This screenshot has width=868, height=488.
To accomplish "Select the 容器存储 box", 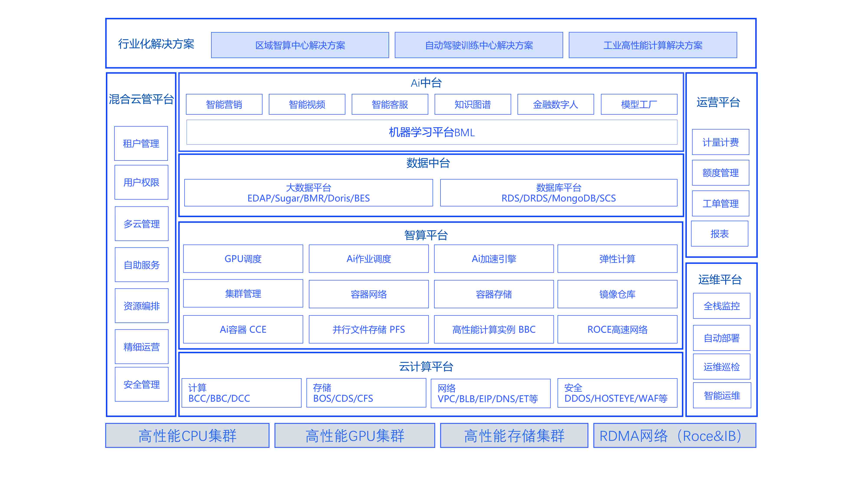I will pos(494,294).
